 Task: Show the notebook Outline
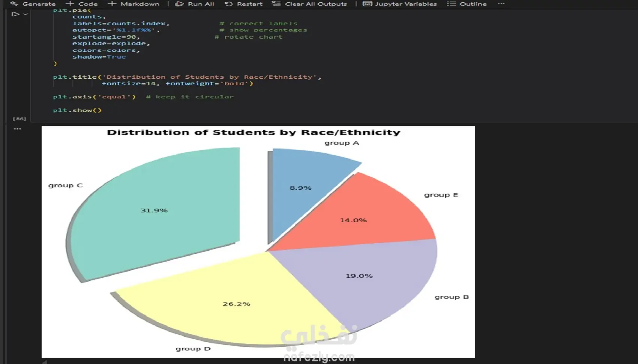(x=467, y=4)
